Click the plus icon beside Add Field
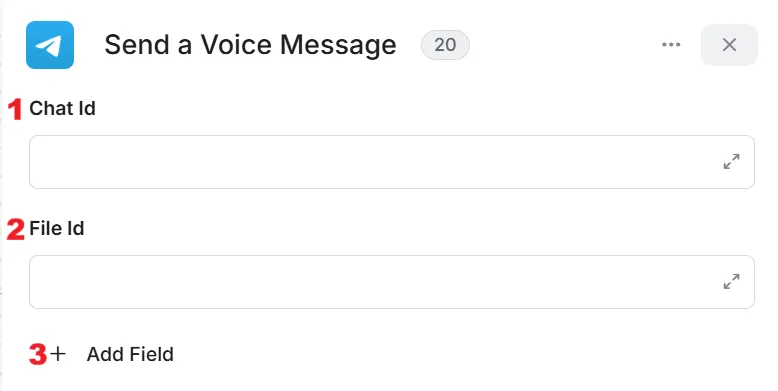This screenshot has height=391, width=778. coord(58,354)
